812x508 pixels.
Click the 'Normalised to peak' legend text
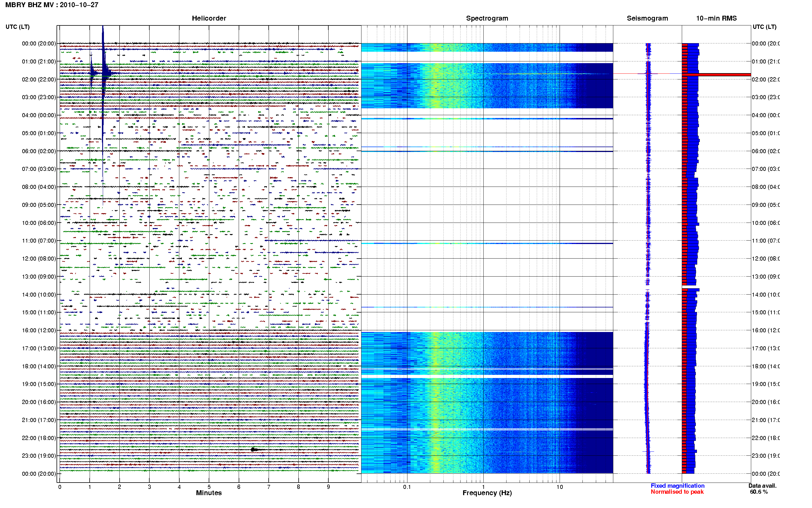point(677,492)
